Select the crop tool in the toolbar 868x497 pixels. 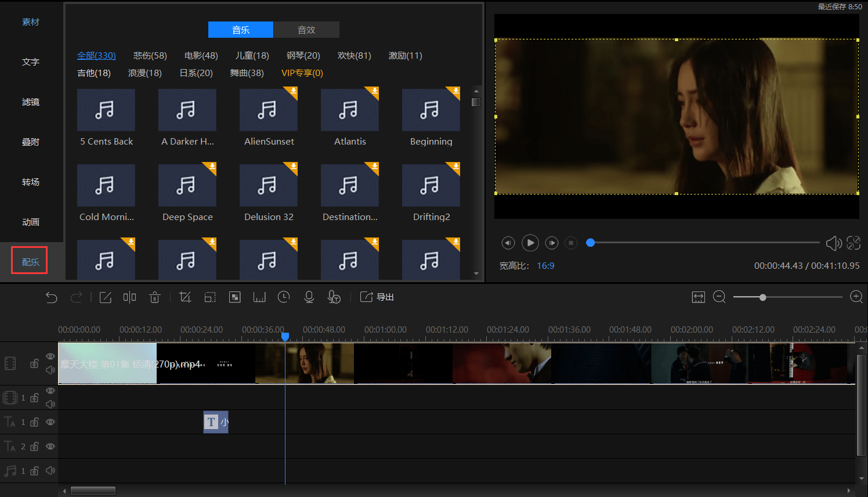pyautogui.click(x=185, y=297)
